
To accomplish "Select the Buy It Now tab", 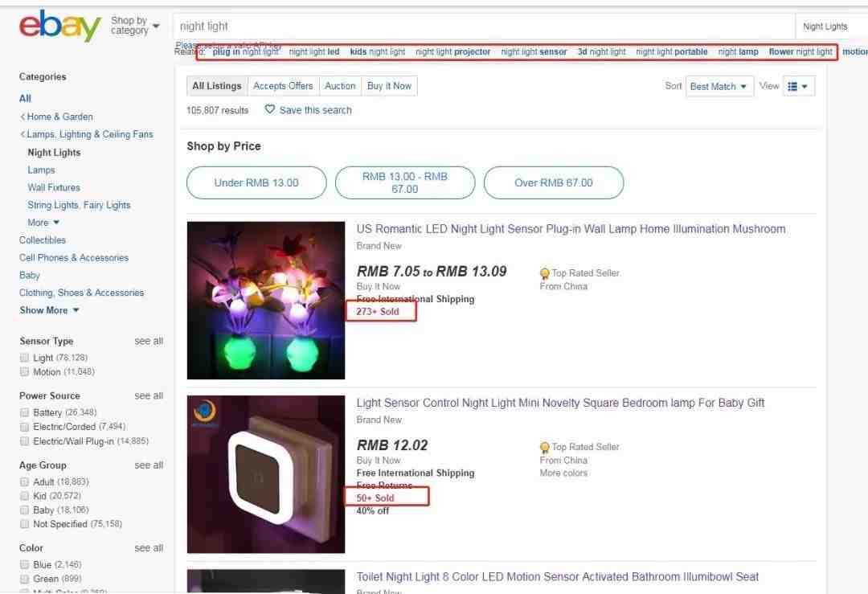I will coord(389,86).
